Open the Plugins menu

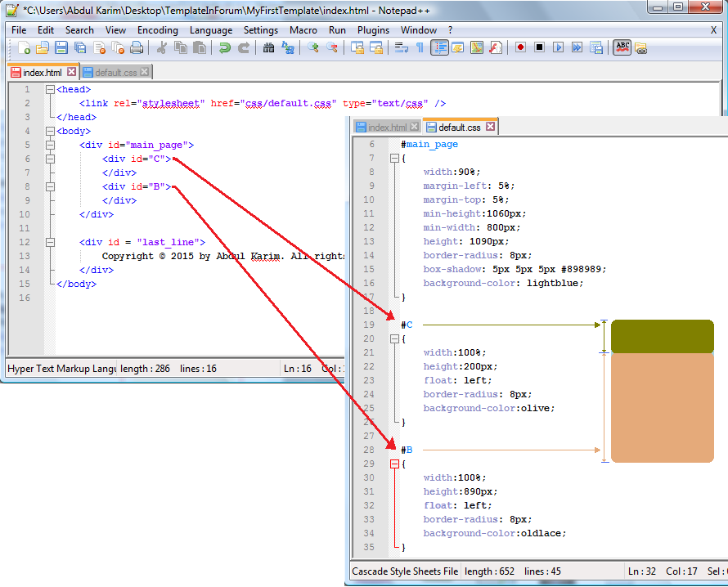pyautogui.click(x=373, y=30)
